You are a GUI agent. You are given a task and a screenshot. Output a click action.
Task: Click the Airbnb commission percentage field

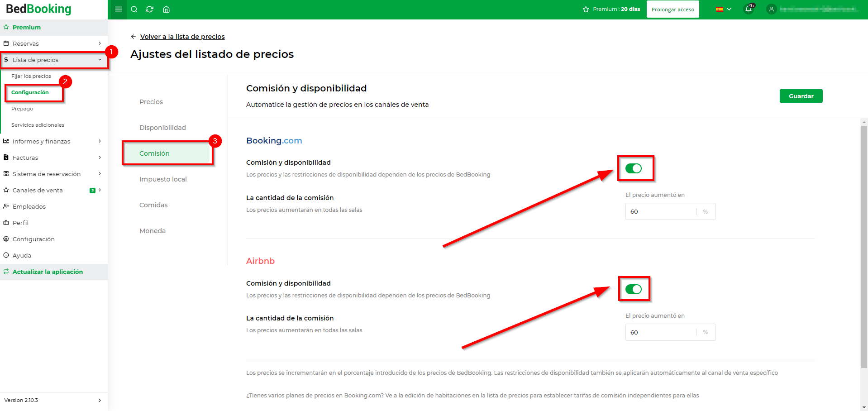[x=670, y=332]
